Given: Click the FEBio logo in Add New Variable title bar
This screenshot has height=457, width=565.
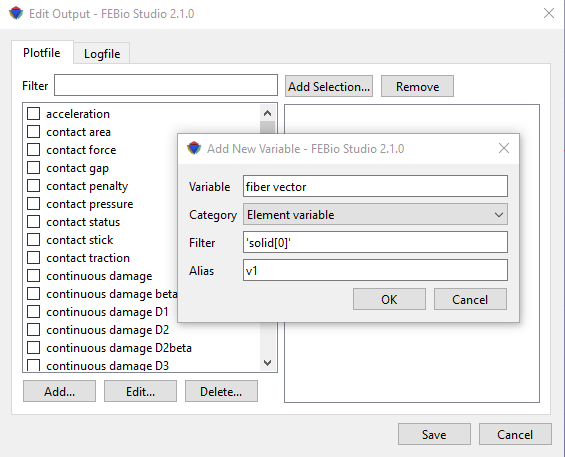Looking at the screenshot, I should [194, 148].
